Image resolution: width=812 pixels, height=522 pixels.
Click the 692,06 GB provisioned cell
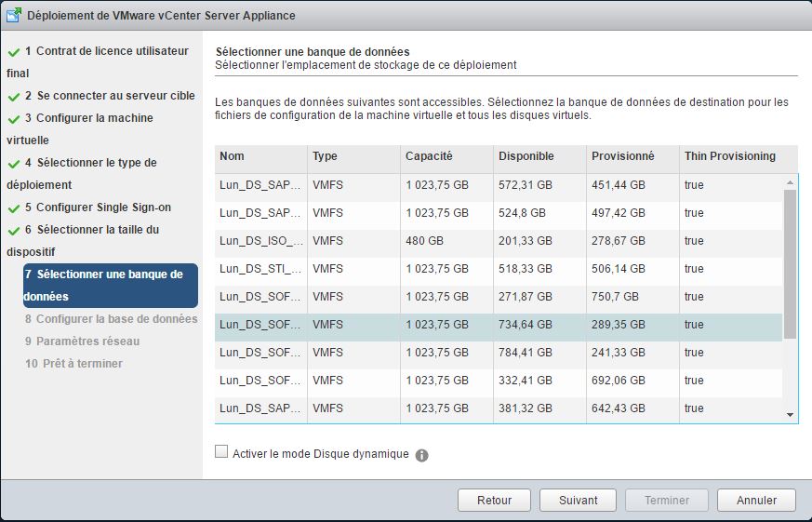[x=632, y=381]
